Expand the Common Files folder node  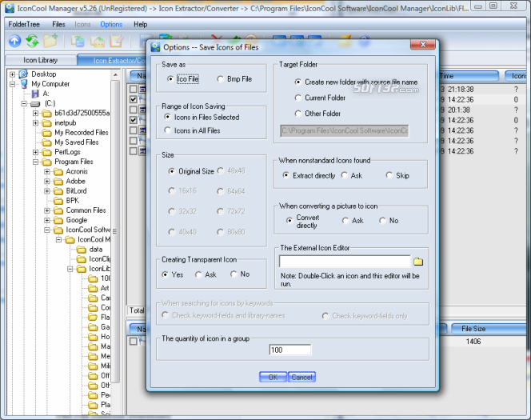click(x=47, y=210)
